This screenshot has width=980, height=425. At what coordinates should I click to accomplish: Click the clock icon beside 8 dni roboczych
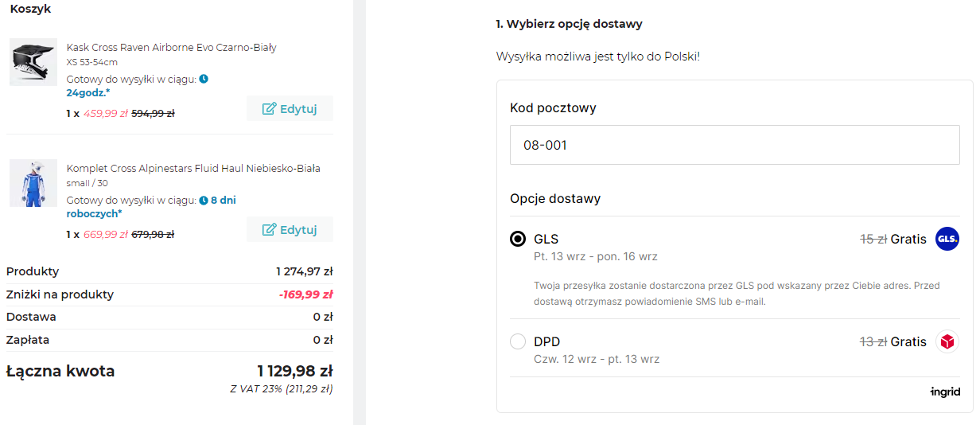point(204,201)
